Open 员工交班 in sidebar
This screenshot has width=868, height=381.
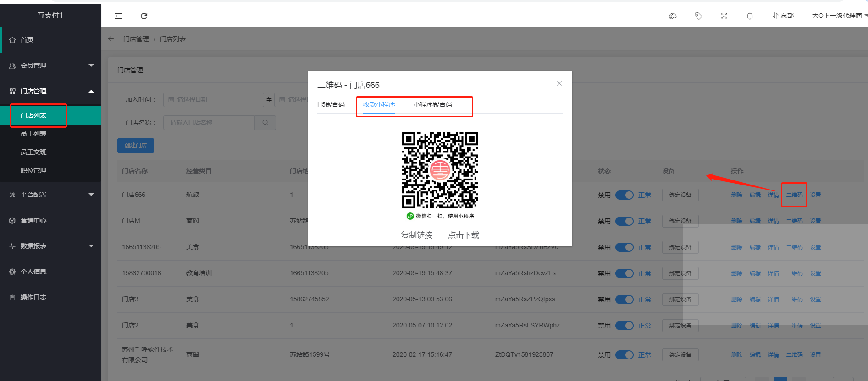click(x=50, y=152)
